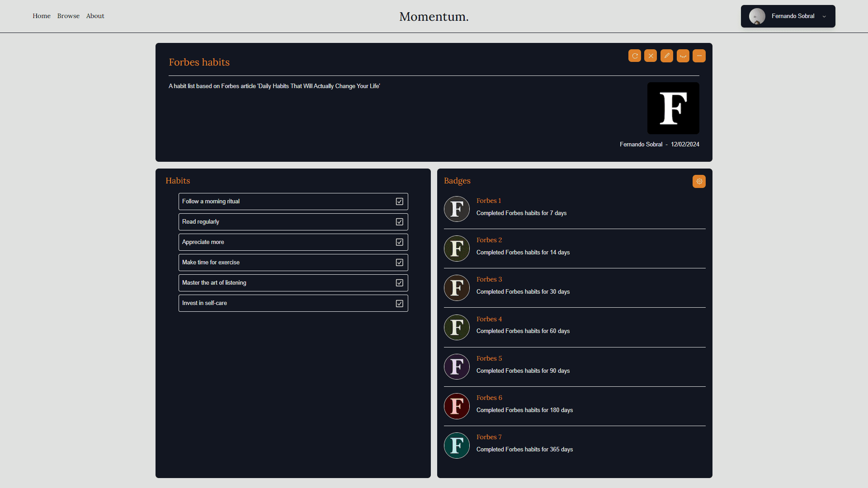This screenshot has height=488, width=868.
Task: Click the orange copy/clone icon
Action: click(634, 56)
